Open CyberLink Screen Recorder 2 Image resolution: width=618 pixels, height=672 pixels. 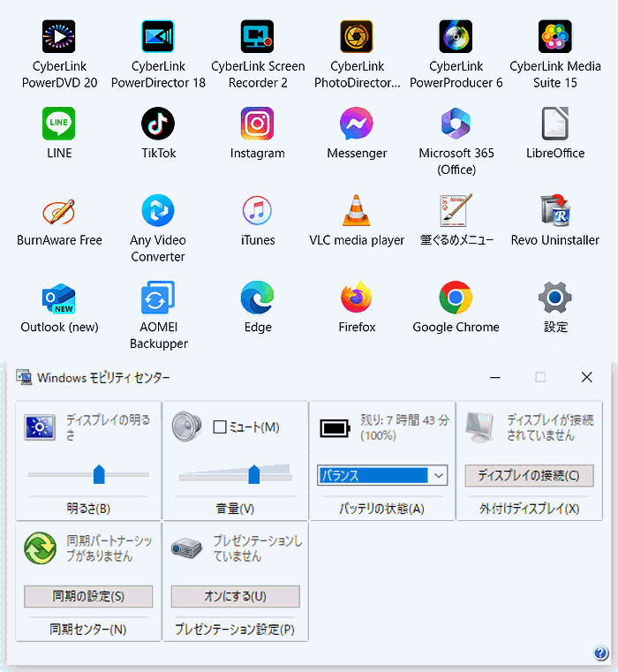coord(258,37)
